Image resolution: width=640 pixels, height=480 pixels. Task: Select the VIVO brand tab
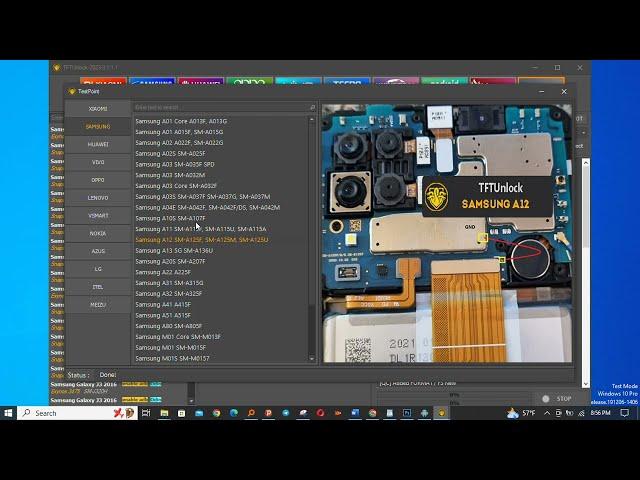pos(98,162)
